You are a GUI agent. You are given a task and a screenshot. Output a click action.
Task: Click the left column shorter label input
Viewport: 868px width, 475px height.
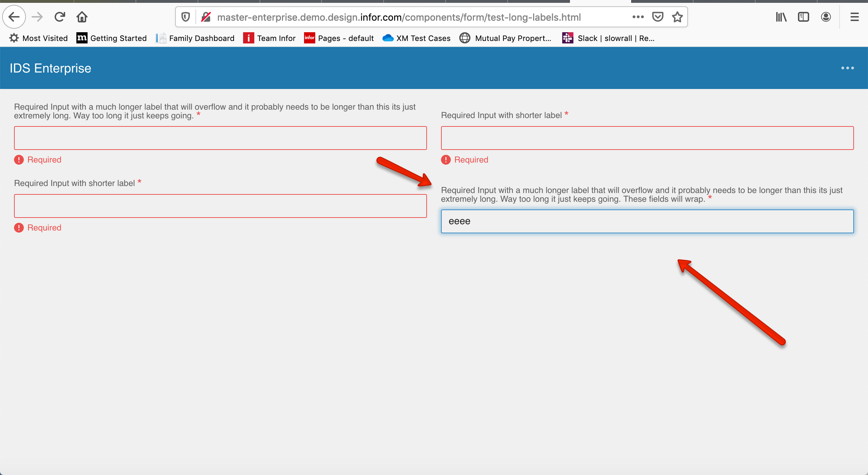point(220,206)
